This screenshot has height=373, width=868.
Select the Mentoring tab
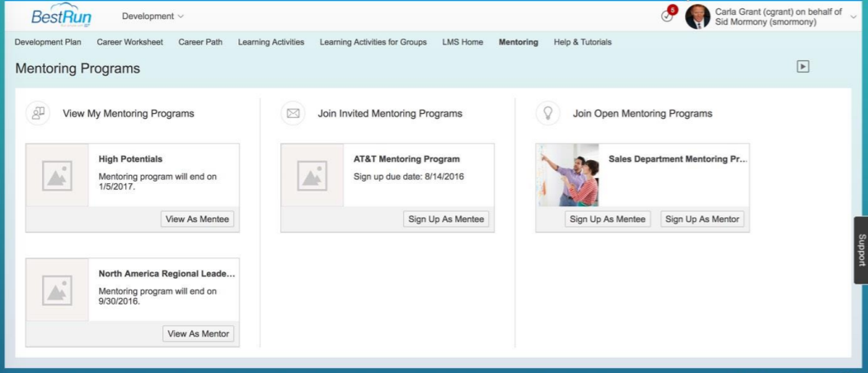pos(518,42)
